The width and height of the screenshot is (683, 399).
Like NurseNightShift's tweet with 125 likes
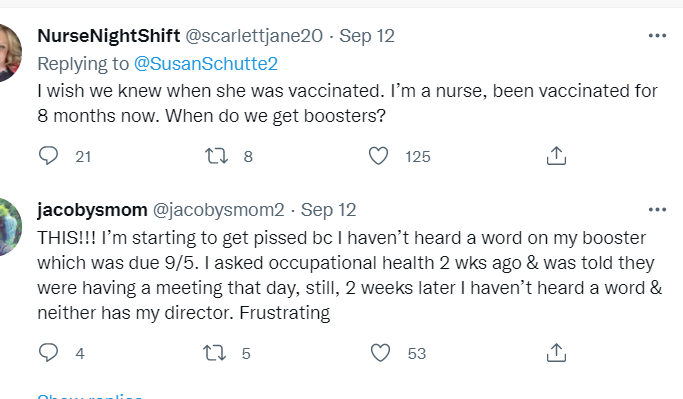tap(378, 156)
